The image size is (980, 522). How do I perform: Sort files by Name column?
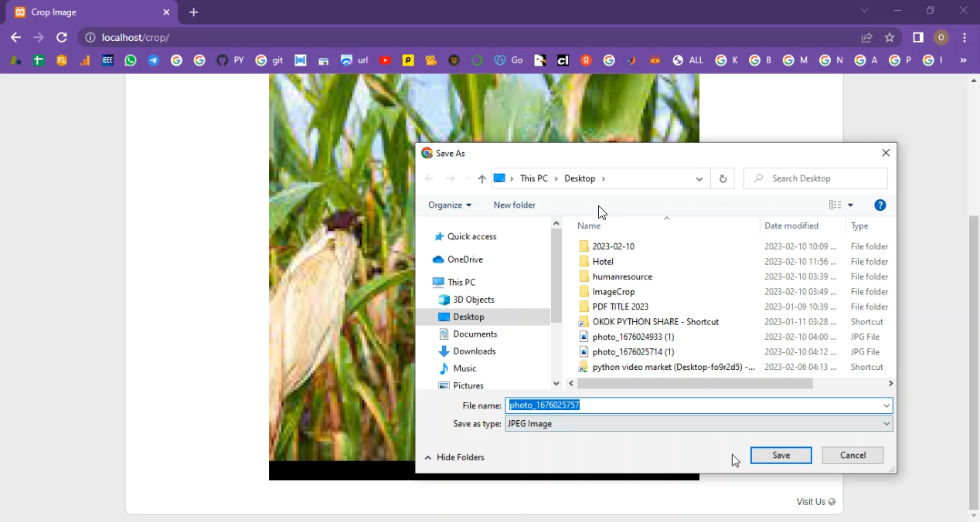click(589, 225)
